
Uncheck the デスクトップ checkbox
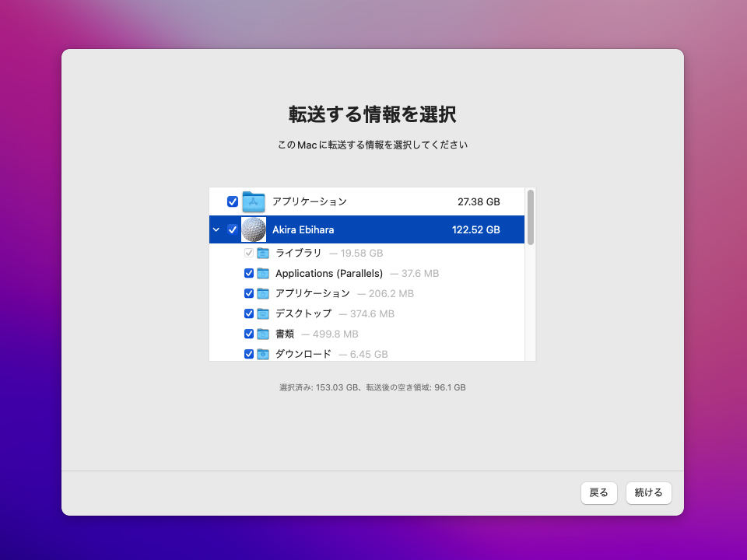tap(249, 313)
